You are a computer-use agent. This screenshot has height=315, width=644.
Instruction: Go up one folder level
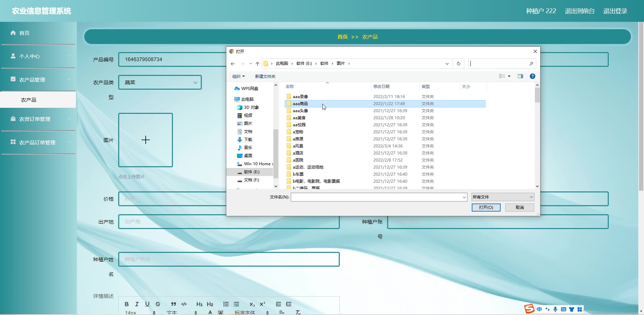[258, 63]
